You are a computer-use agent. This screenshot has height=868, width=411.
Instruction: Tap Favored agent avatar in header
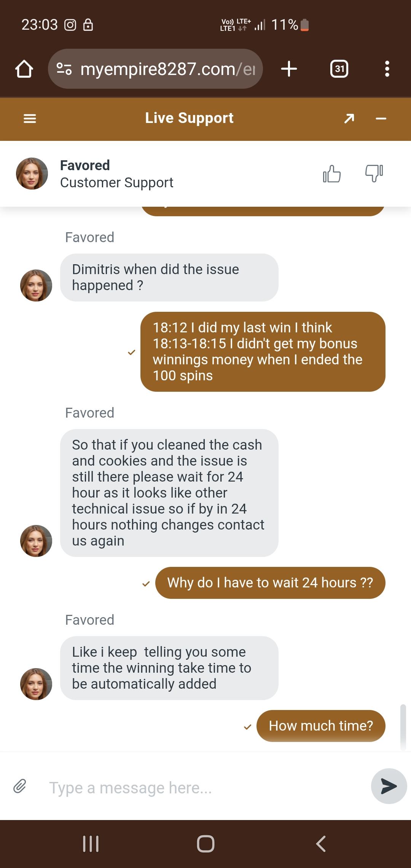pyautogui.click(x=32, y=174)
